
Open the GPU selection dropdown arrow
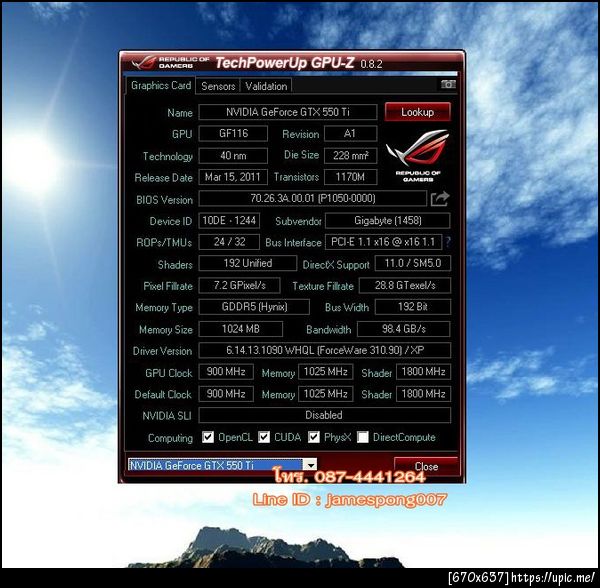coord(310,465)
